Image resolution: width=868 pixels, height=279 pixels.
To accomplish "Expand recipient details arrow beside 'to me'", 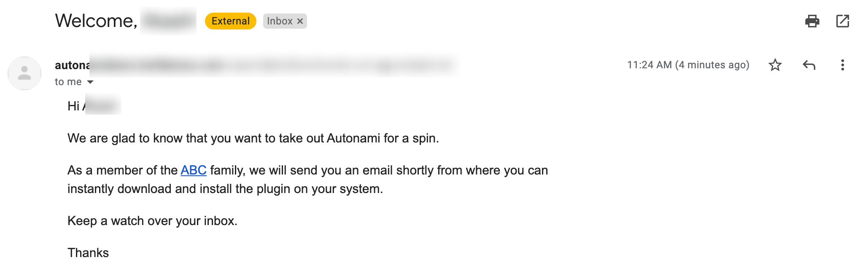I will click(x=90, y=82).
